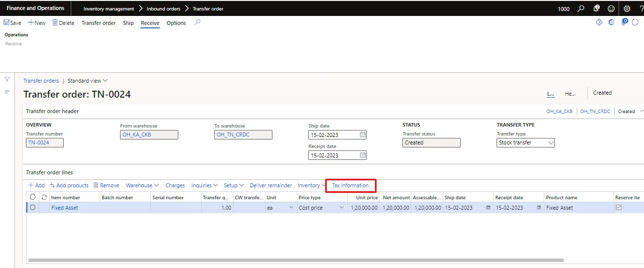Open the Fixed Asset item number link
This screenshot has height=268, width=644.
[x=65, y=208]
